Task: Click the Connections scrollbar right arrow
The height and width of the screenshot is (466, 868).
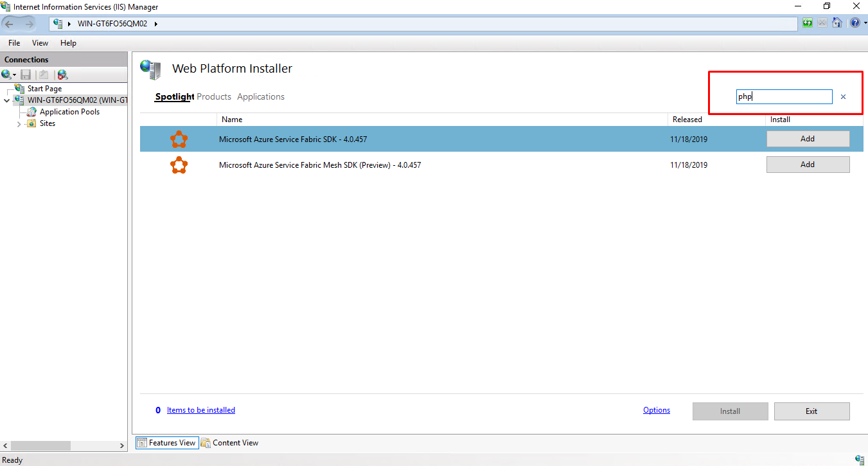Action: coord(122,445)
